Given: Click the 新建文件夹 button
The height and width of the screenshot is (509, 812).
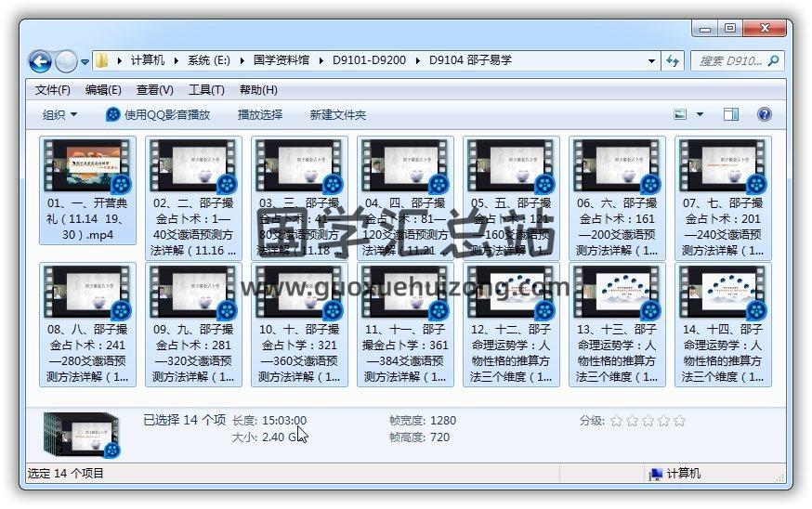Looking at the screenshot, I should pyautogui.click(x=338, y=114).
